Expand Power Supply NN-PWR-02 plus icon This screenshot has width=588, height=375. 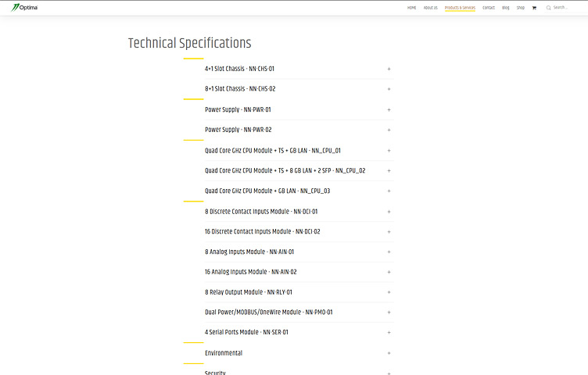click(x=389, y=130)
